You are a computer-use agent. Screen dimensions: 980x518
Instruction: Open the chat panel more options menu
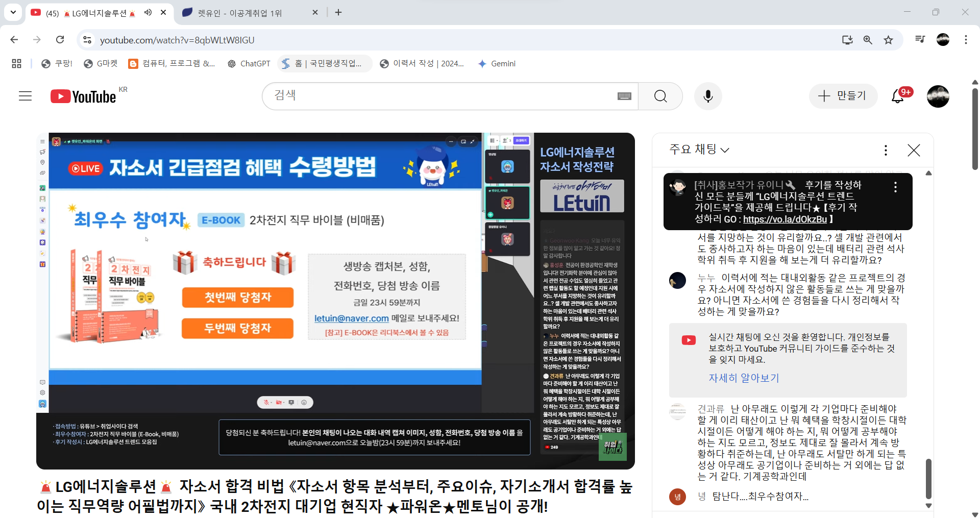(886, 150)
